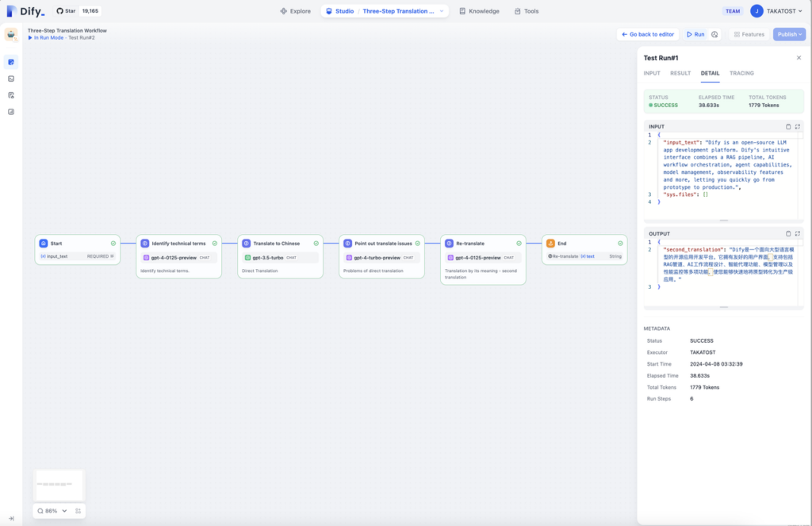
Task: Click the TEAM badge
Action: (x=732, y=11)
